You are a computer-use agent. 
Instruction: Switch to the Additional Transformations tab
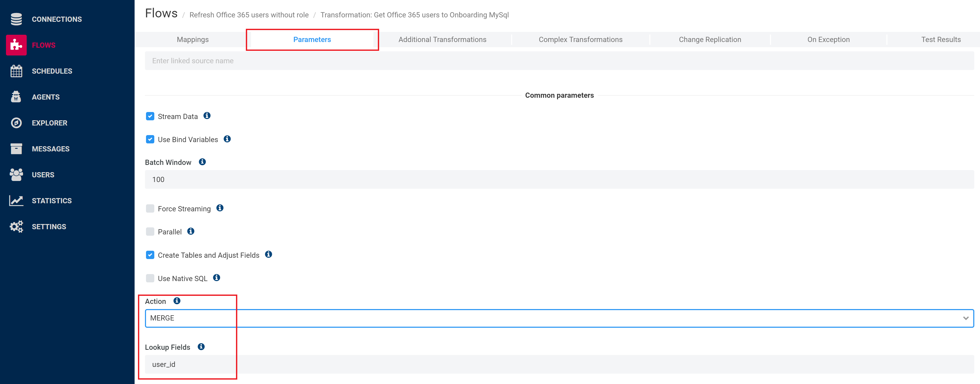442,39
